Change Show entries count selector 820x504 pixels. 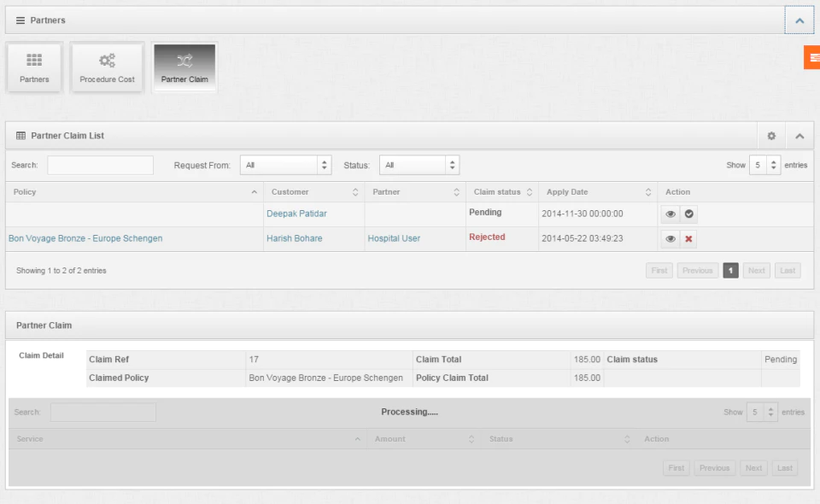764,165
